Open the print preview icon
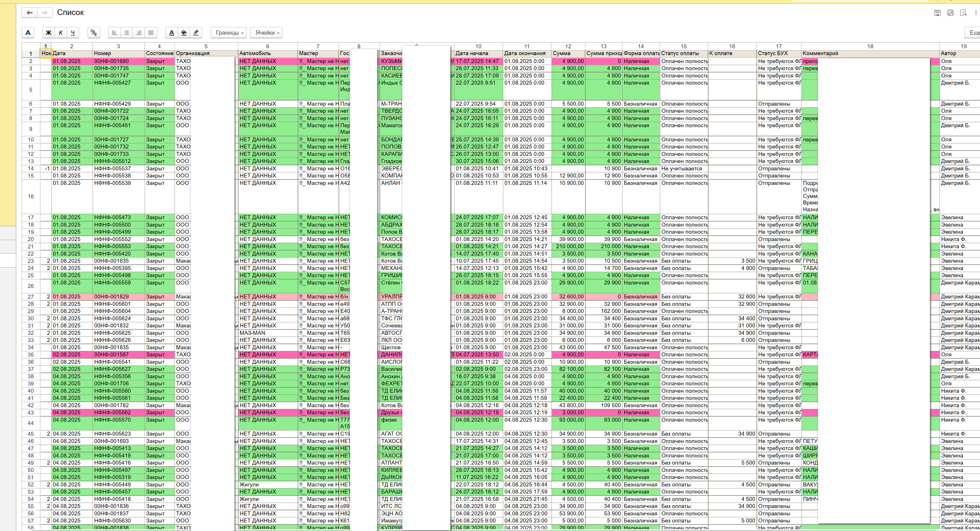980x531 pixels. tap(963, 12)
